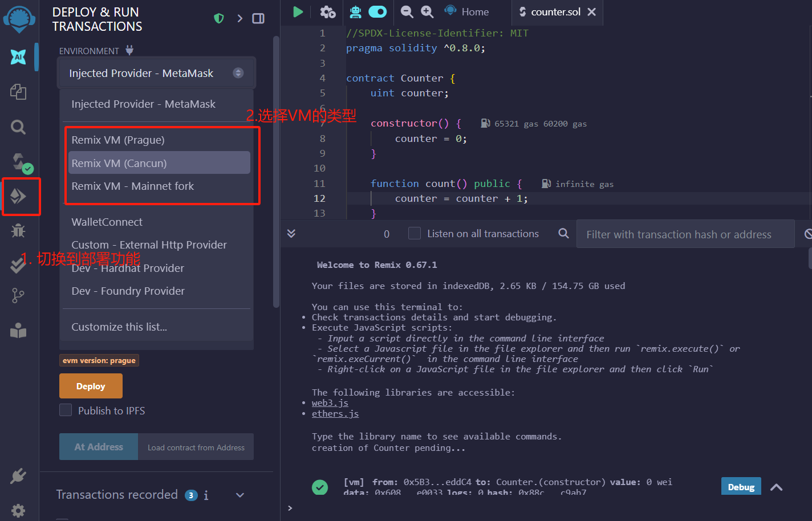Select Dev - Foundry Provider option
The height and width of the screenshot is (521, 812).
tap(156, 291)
